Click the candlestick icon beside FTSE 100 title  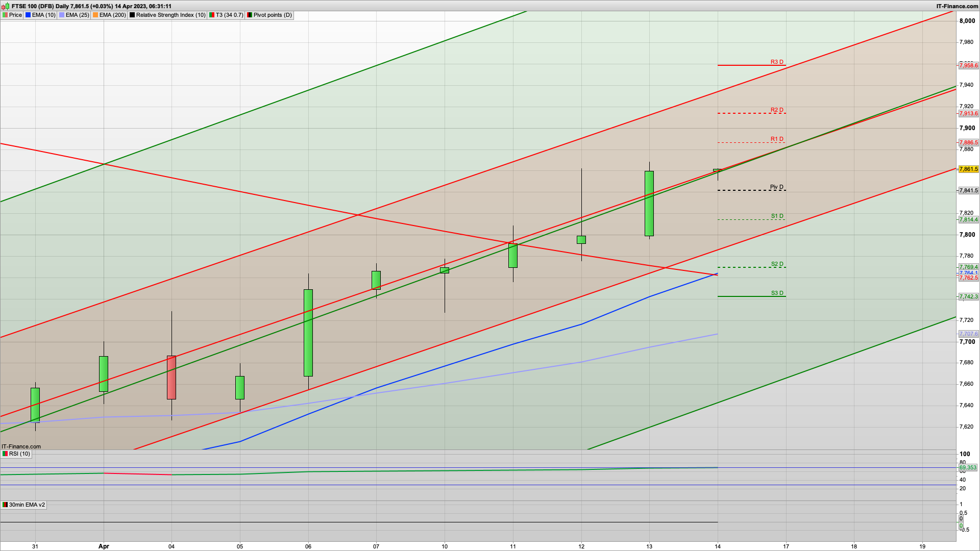[x=6, y=6]
